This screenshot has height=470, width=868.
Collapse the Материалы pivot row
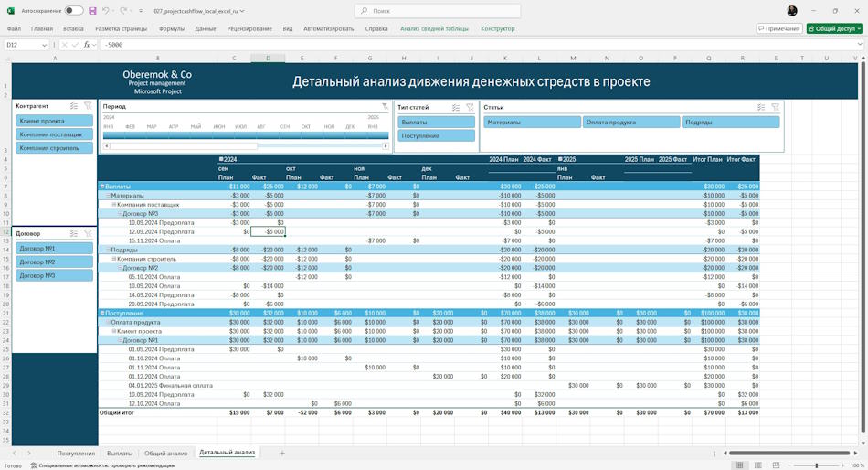(x=109, y=196)
